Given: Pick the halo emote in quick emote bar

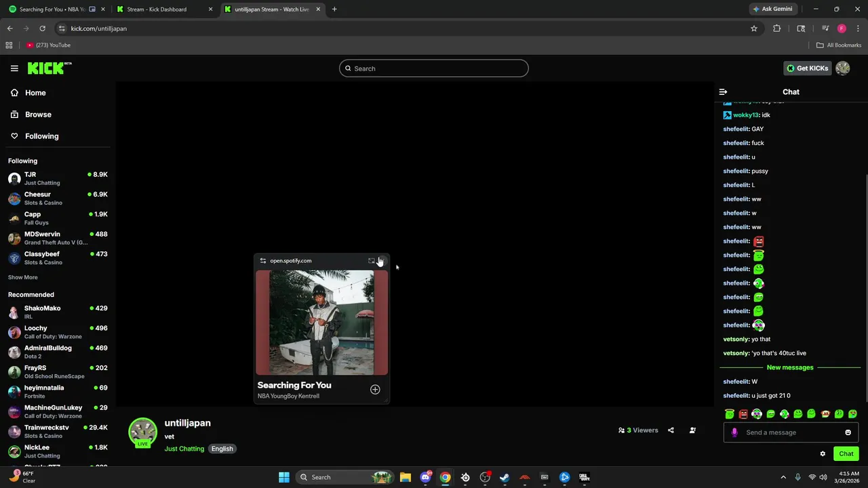Looking at the screenshot, I should [x=730, y=413].
